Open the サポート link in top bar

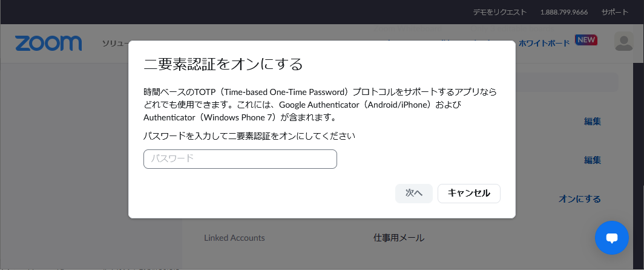(615, 12)
